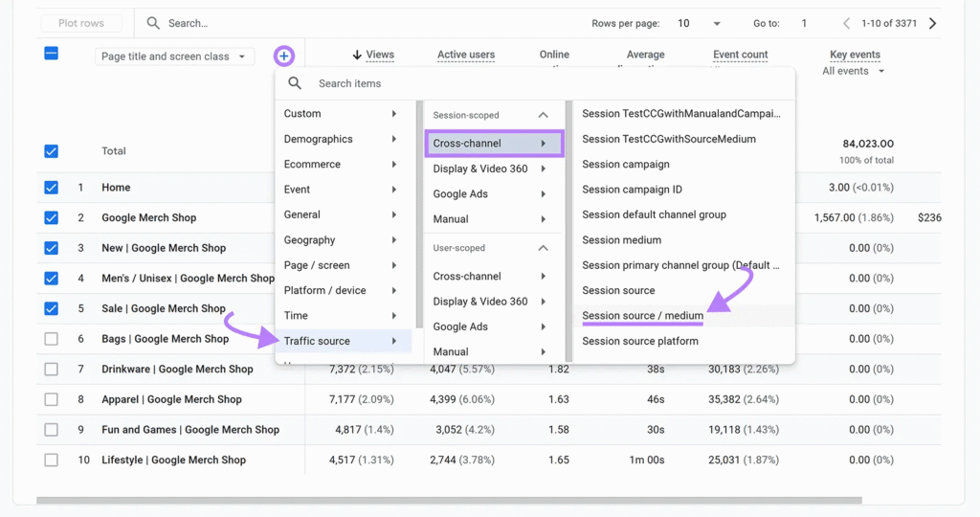
Task: Open the All events dropdown
Action: (x=853, y=71)
